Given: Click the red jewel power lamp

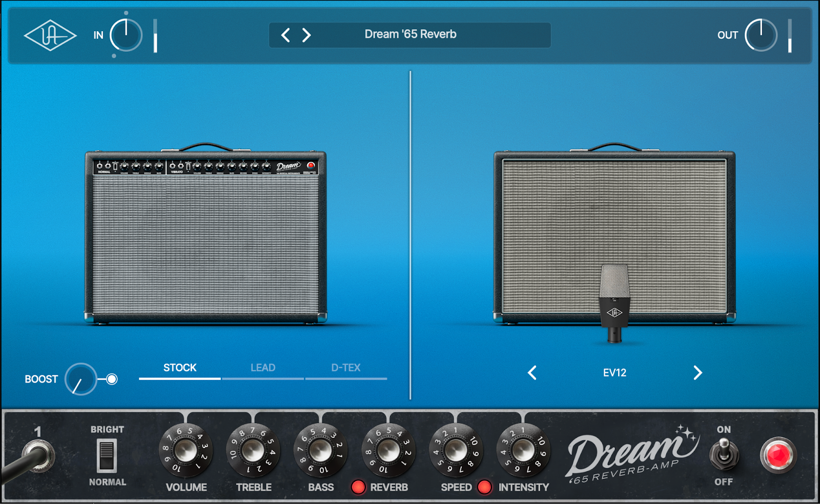Looking at the screenshot, I should pyautogui.click(x=778, y=455).
